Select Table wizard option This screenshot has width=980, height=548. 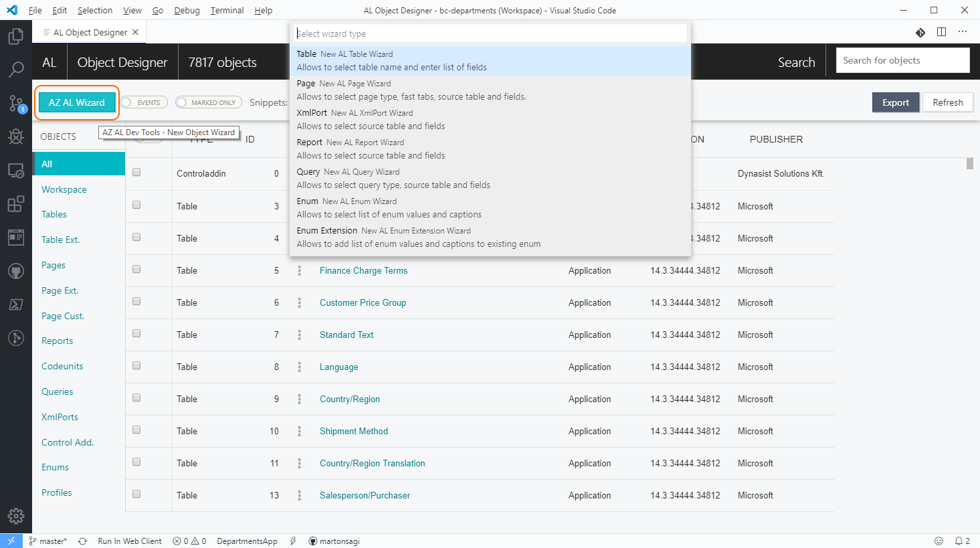pos(490,60)
